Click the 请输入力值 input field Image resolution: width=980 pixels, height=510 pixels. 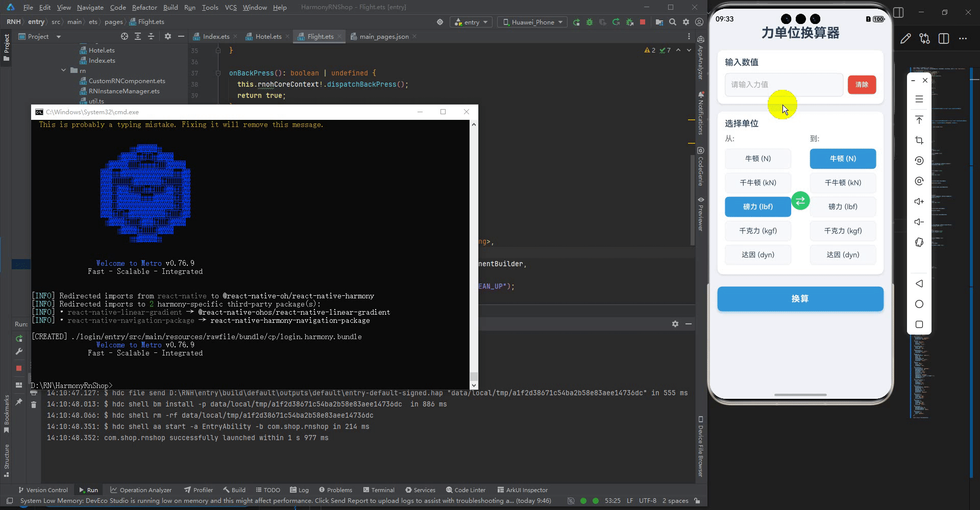tap(783, 85)
